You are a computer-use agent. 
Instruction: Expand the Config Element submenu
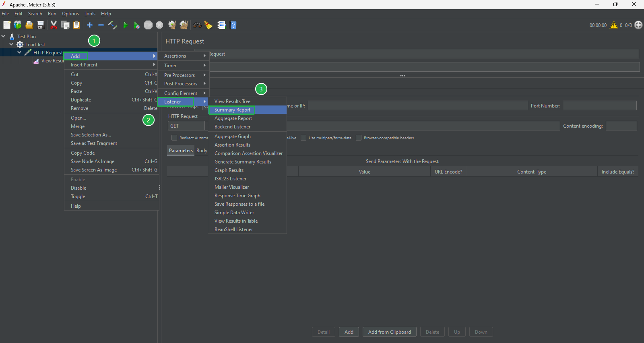coord(184,93)
